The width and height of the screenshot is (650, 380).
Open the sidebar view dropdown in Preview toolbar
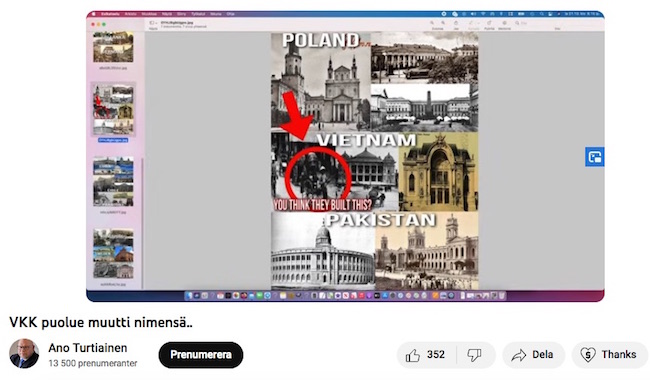click(153, 23)
